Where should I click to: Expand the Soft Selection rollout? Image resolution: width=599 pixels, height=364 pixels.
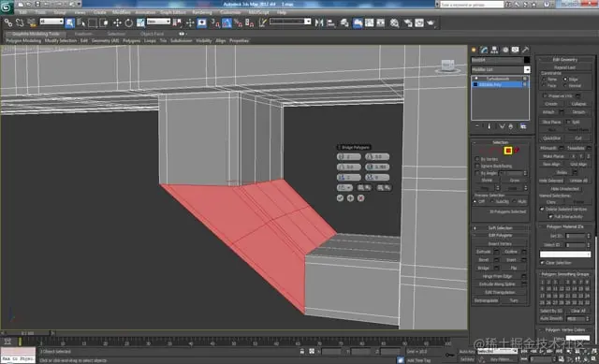[500, 228]
